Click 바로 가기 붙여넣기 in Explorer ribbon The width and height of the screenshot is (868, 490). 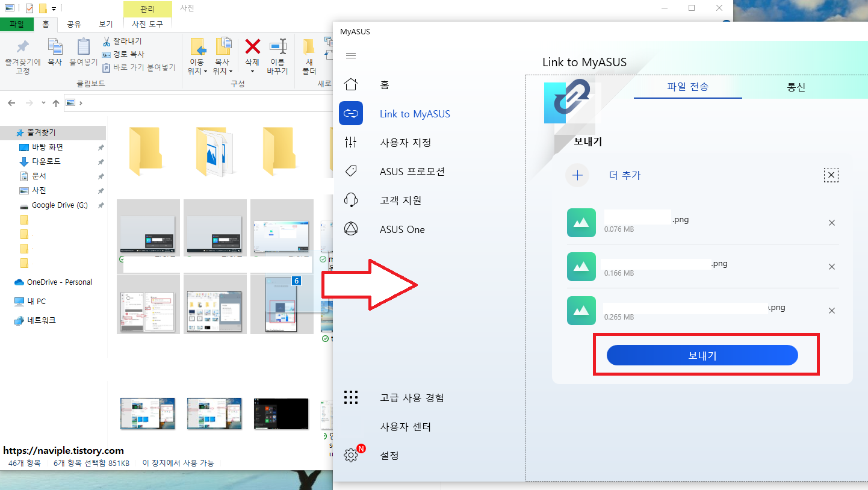click(138, 67)
